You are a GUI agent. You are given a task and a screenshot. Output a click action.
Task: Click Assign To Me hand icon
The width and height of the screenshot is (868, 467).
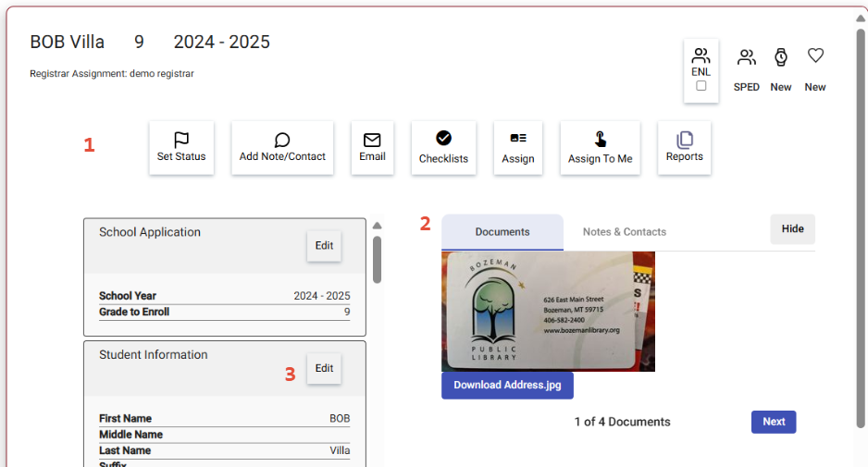point(600,139)
